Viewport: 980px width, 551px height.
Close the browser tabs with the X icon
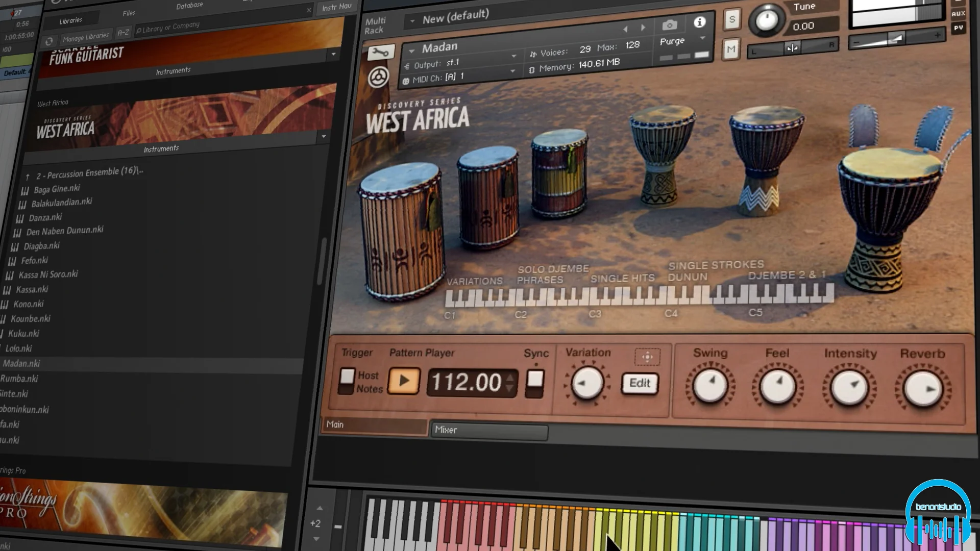tap(309, 10)
